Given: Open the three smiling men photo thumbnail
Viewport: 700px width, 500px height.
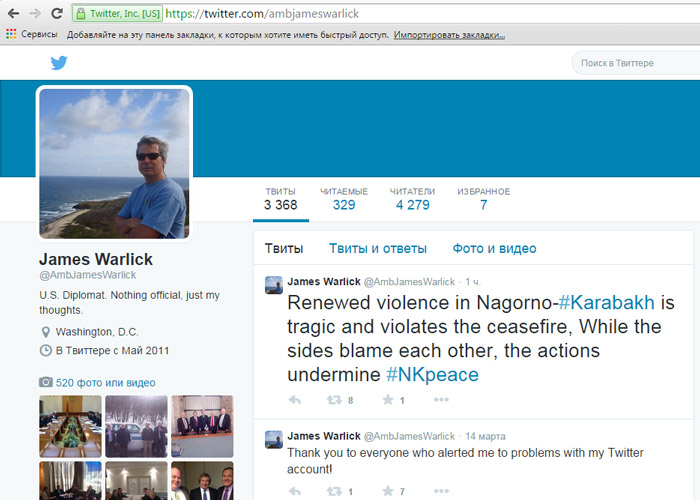Looking at the screenshot, I should (202, 481).
